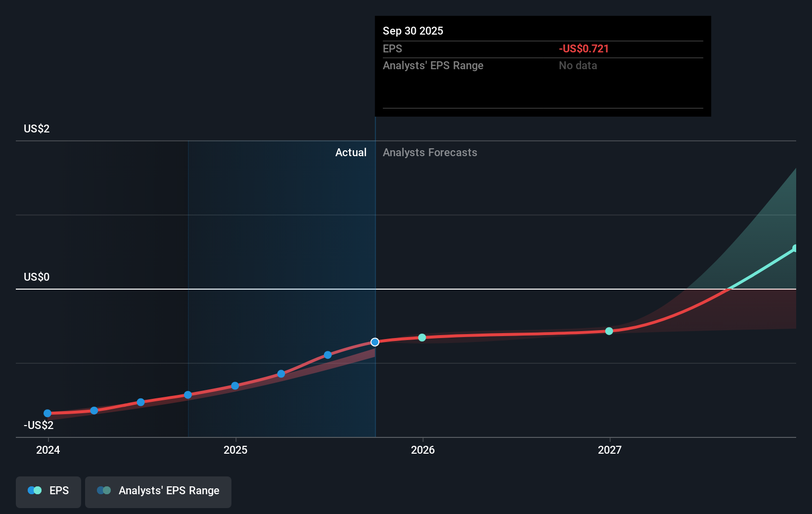Click the blue data point in mid-2025
The image size is (812, 514).
[x=281, y=374]
